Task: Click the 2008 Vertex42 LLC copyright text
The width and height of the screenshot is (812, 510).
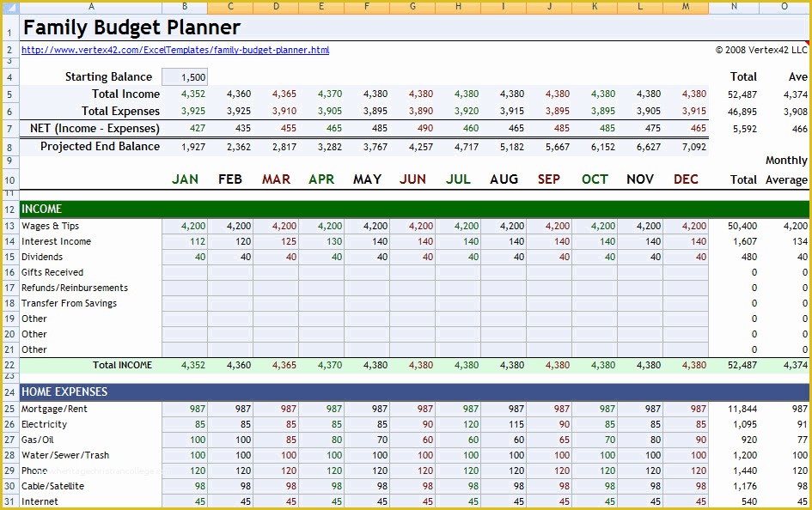Action: tap(761, 50)
